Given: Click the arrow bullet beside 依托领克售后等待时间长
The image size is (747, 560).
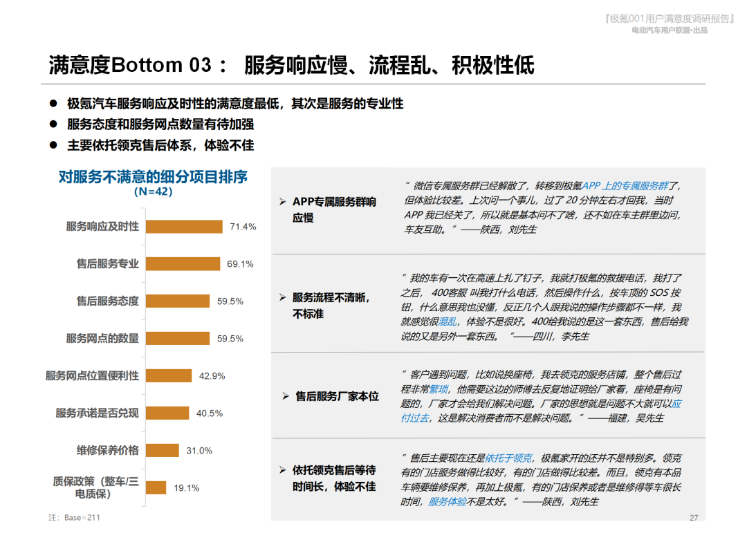Looking at the screenshot, I should pos(282,471).
